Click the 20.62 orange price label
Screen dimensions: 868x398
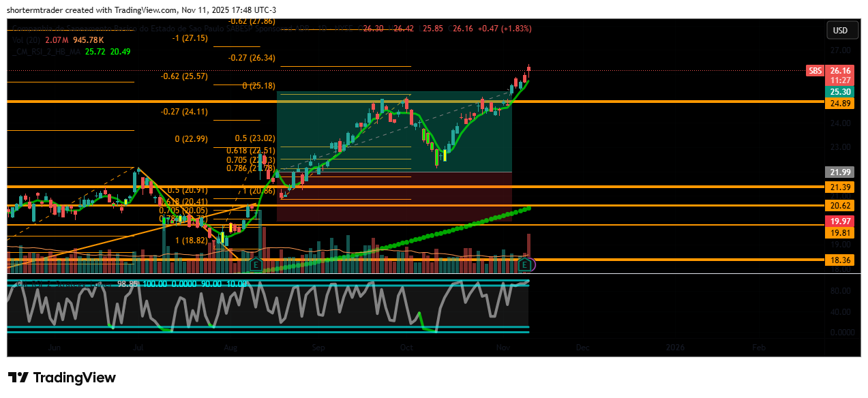click(841, 205)
